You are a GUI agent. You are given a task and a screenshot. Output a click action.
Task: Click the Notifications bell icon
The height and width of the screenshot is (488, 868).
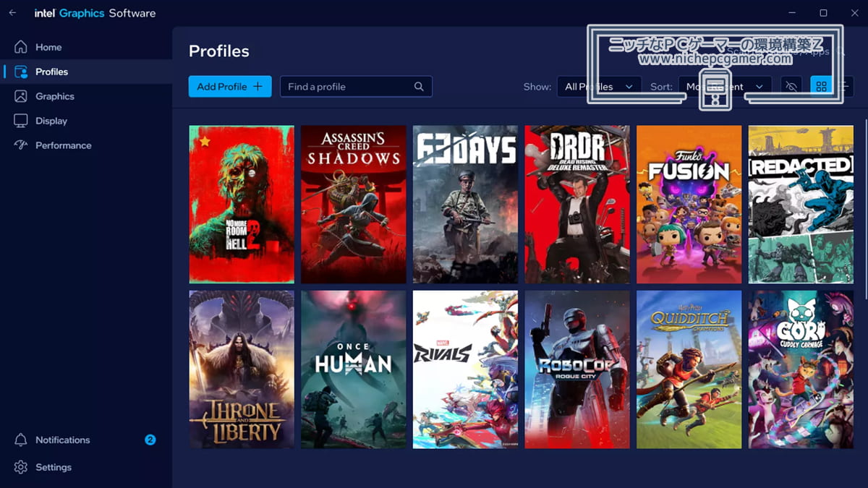(21, 440)
